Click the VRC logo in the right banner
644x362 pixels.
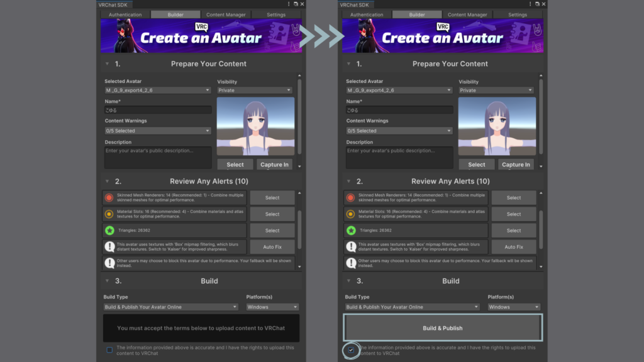443,27
